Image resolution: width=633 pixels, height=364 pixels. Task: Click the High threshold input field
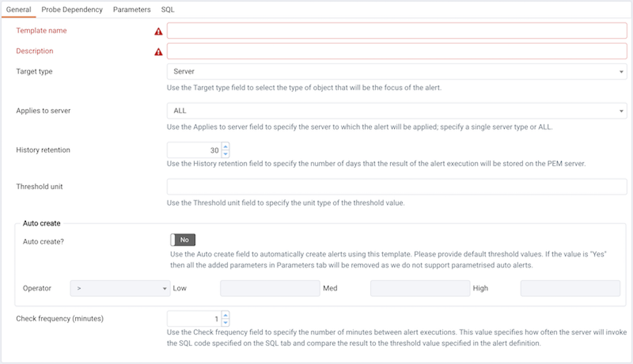pos(570,288)
